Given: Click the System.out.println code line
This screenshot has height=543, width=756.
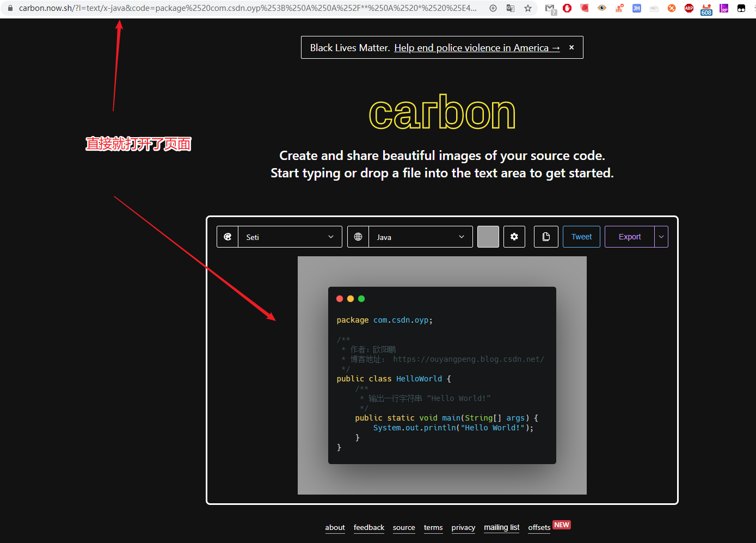Looking at the screenshot, I should tap(453, 428).
